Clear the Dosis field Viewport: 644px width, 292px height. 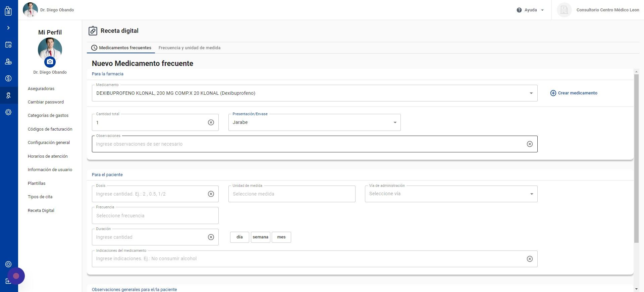click(211, 194)
